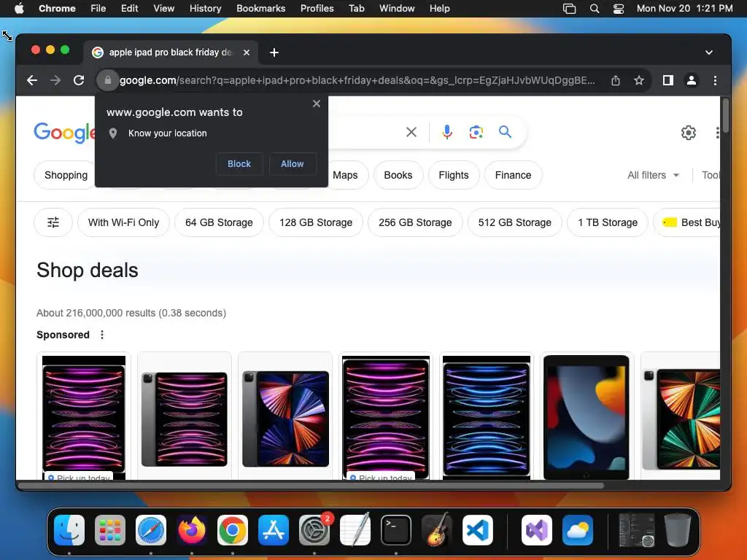Click the address bar URL field
This screenshot has height=560, width=747.
click(x=357, y=80)
